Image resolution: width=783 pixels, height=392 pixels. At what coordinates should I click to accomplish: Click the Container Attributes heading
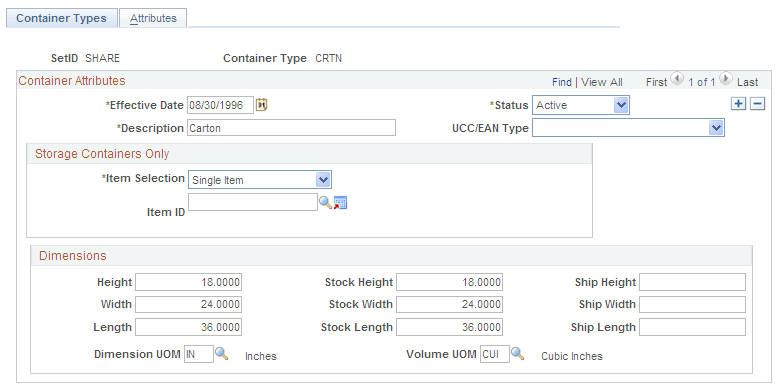tap(72, 80)
